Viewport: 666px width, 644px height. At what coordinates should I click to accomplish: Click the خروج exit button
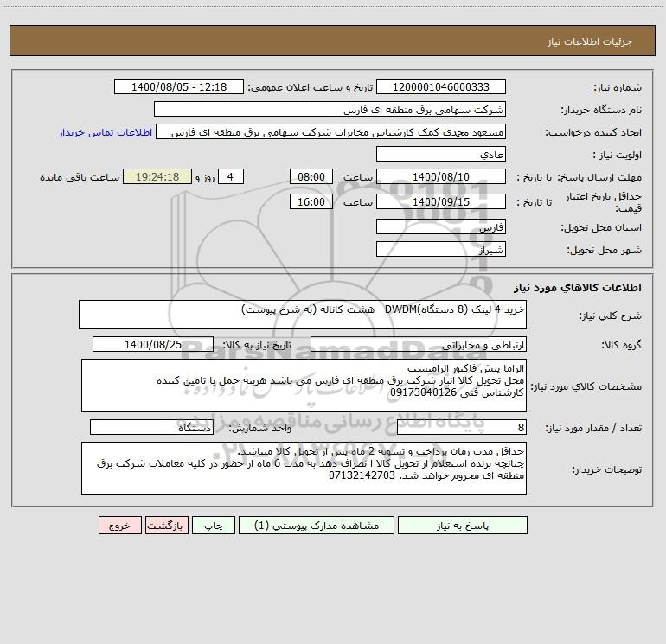pos(119,525)
